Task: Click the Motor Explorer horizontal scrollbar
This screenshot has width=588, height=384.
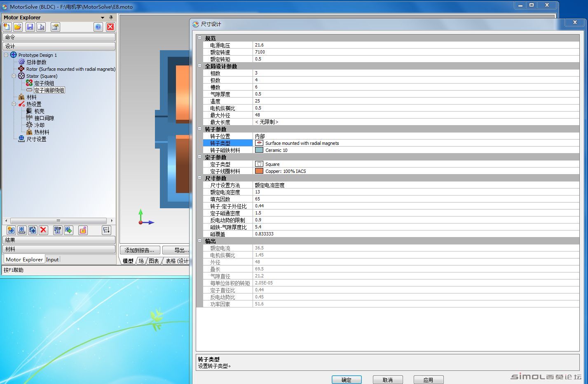Action: [x=59, y=221]
